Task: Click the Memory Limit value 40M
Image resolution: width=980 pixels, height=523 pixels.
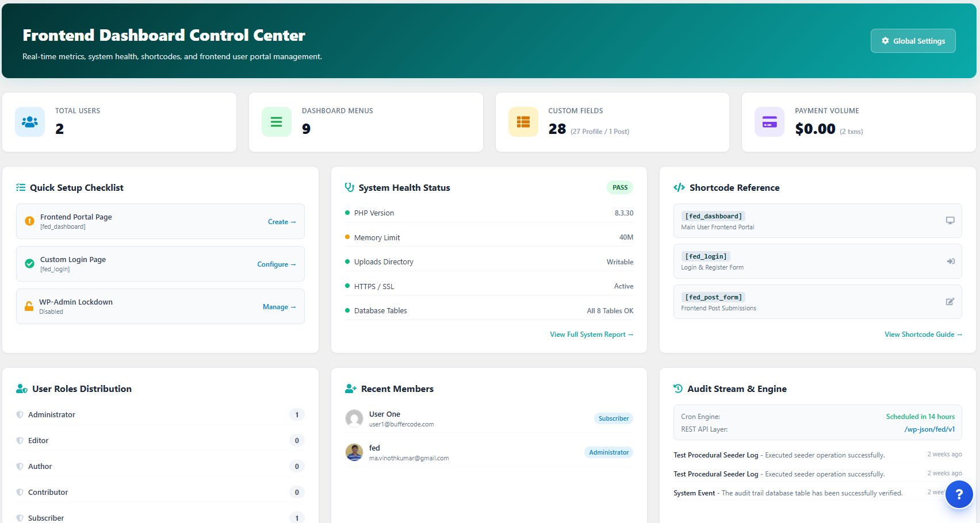Action: pos(626,237)
